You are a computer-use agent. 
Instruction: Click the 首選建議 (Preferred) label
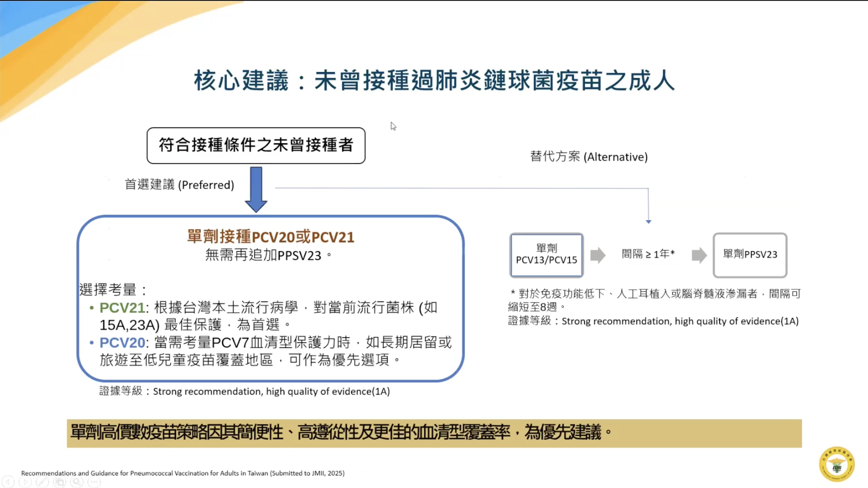(x=179, y=185)
